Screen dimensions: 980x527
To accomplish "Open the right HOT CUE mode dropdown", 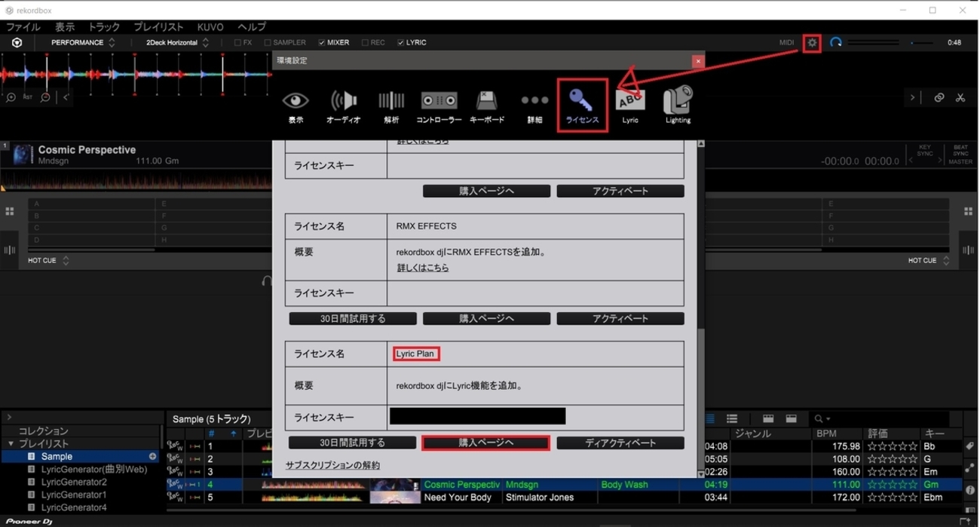I will [929, 261].
